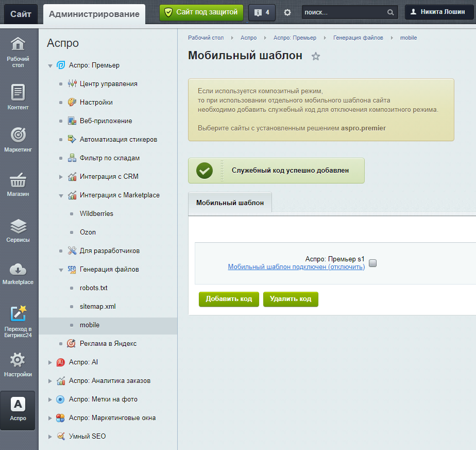Go to Рабочий стол breadcrumb
Screen dimensions: 476x450
tap(206, 38)
